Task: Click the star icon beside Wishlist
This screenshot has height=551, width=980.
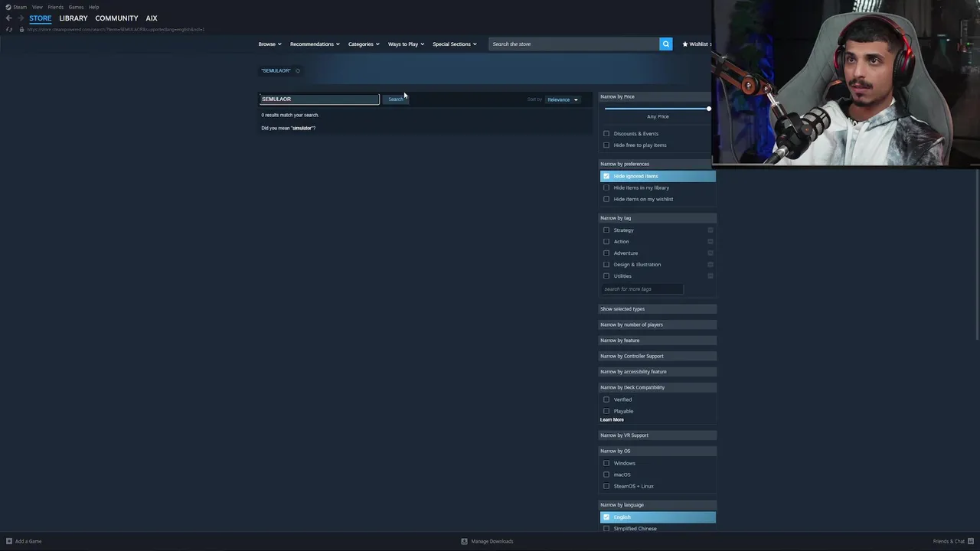Action: tap(685, 44)
